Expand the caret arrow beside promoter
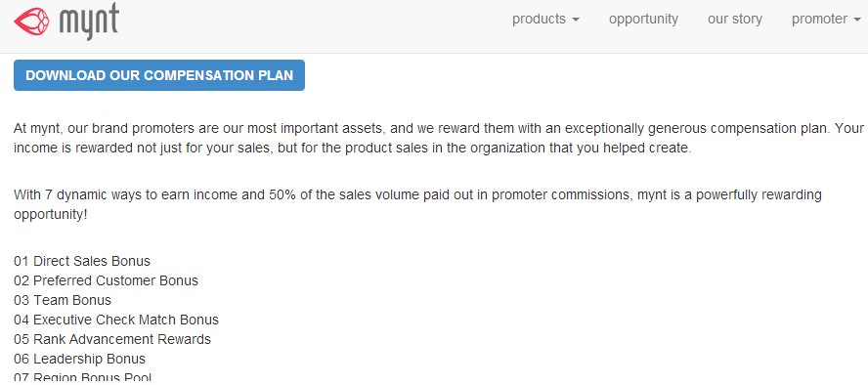Image resolution: width=868 pixels, height=385 pixels. [x=857, y=20]
